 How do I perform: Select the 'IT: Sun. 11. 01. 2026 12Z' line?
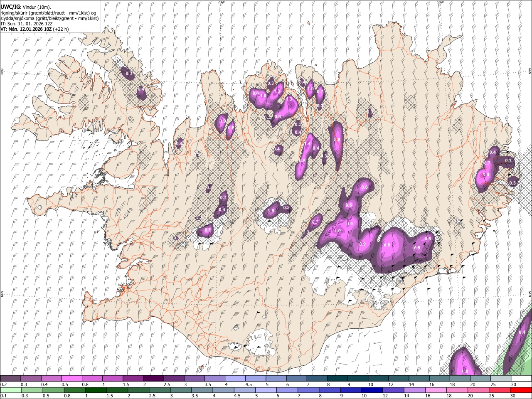click(x=27, y=24)
